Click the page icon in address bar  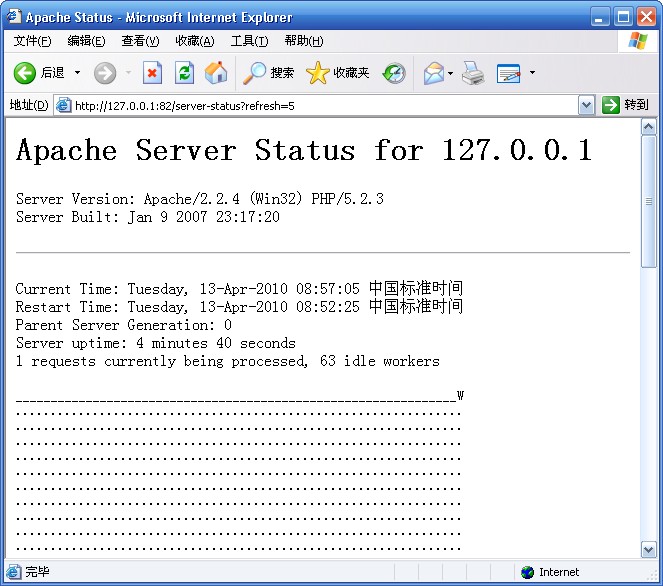(x=64, y=105)
